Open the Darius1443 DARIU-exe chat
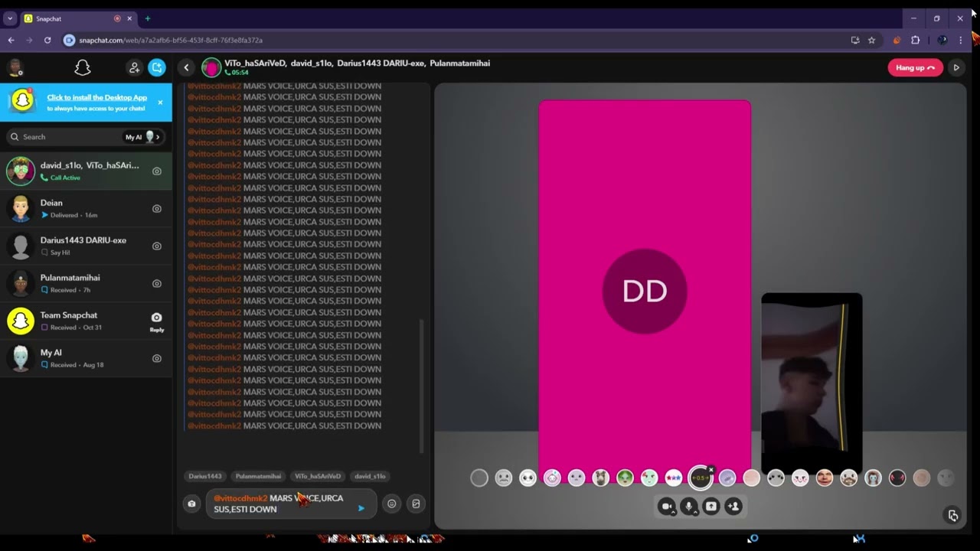 coord(86,246)
